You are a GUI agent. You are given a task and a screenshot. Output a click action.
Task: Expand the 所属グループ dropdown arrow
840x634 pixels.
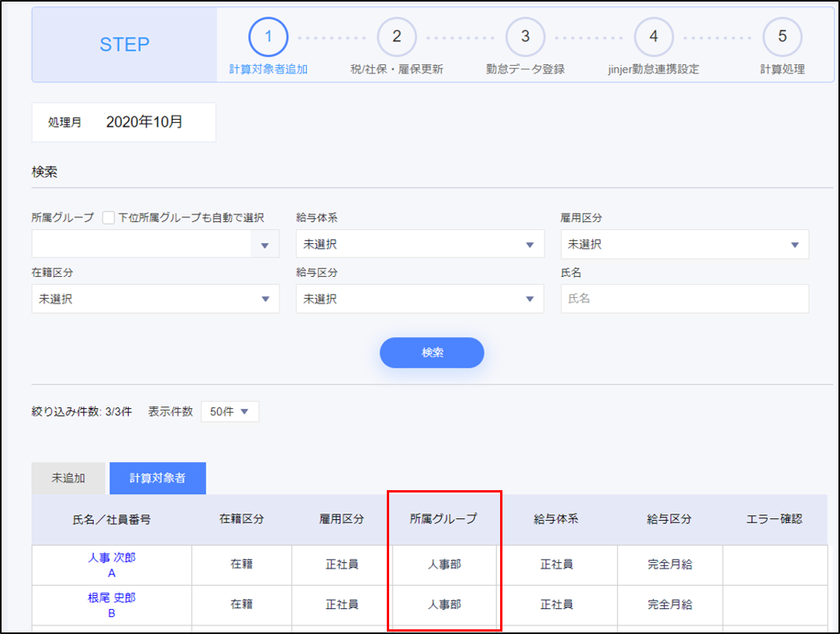point(265,245)
